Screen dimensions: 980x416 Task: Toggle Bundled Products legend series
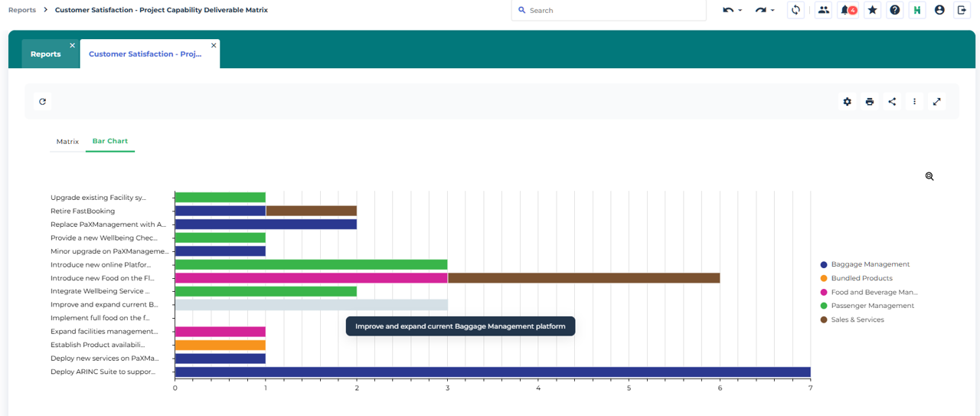(x=861, y=278)
